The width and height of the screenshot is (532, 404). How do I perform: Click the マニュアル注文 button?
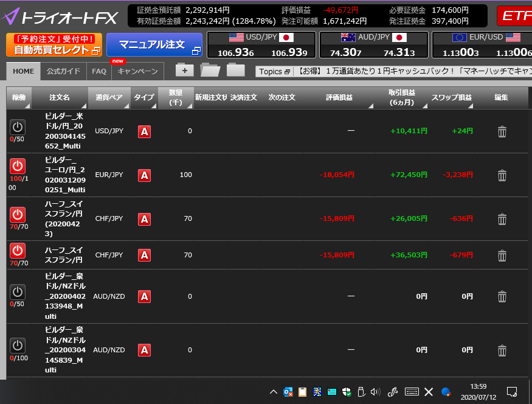coord(154,45)
